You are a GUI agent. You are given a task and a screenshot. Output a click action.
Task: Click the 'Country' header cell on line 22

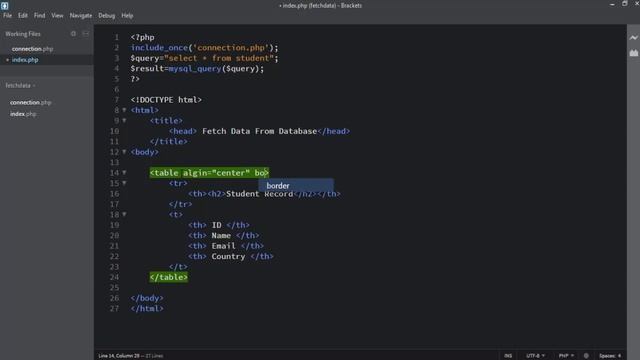(x=228, y=256)
